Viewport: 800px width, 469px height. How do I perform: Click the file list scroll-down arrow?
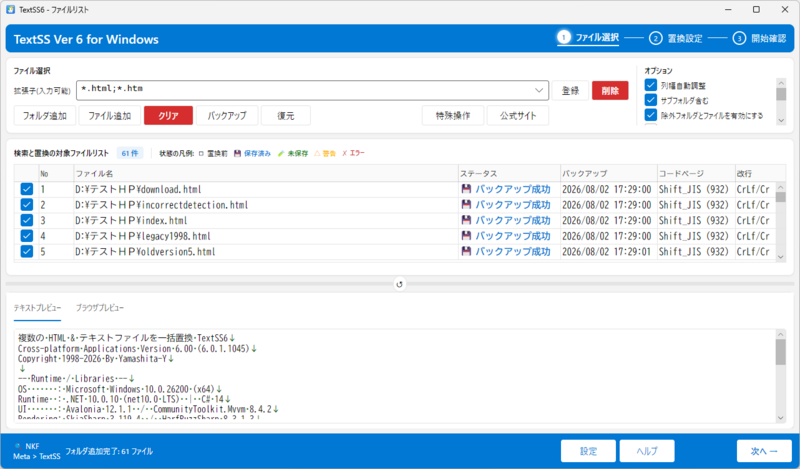pyautogui.click(x=781, y=257)
